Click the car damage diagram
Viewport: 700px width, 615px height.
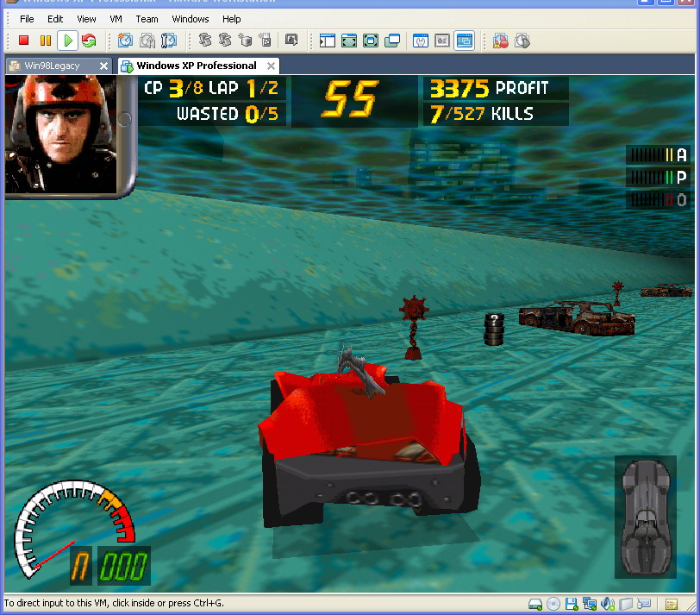[x=646, y=518]
